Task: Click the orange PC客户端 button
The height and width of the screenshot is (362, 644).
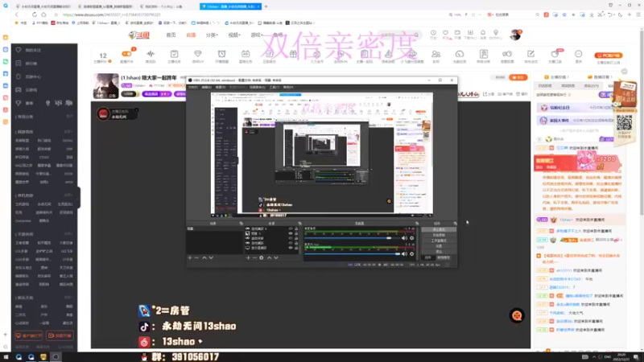Action: 609,56
